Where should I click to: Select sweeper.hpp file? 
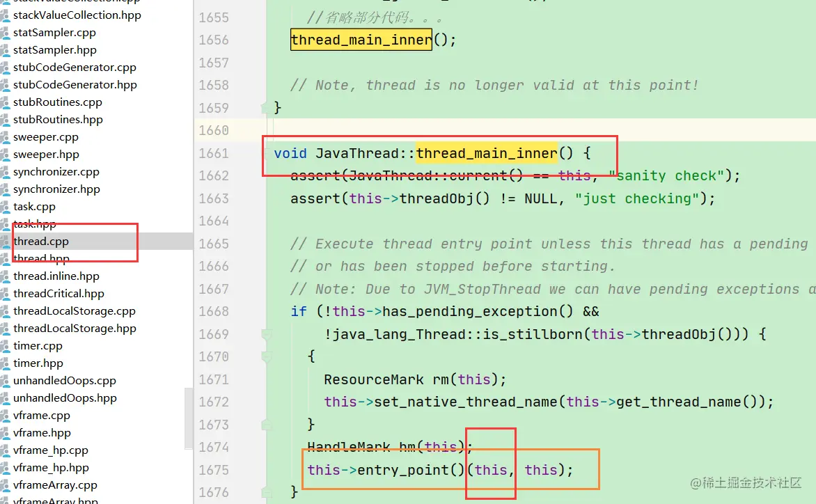tap(47, 155)
